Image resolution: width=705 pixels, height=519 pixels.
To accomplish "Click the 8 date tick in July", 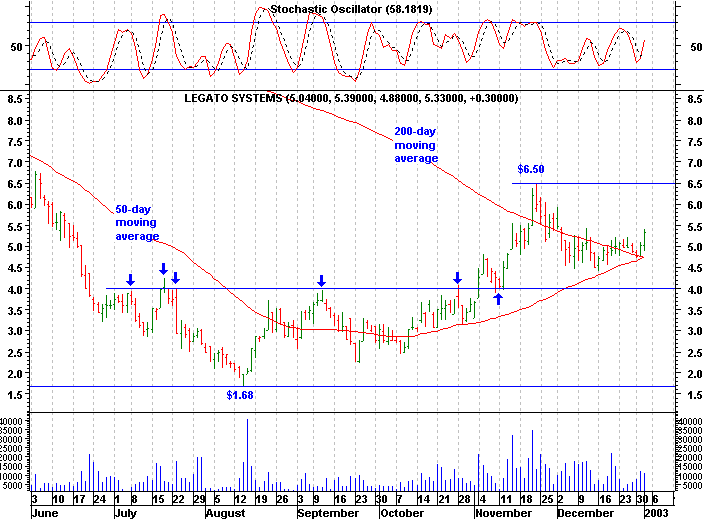I will [x=134, y=499].
